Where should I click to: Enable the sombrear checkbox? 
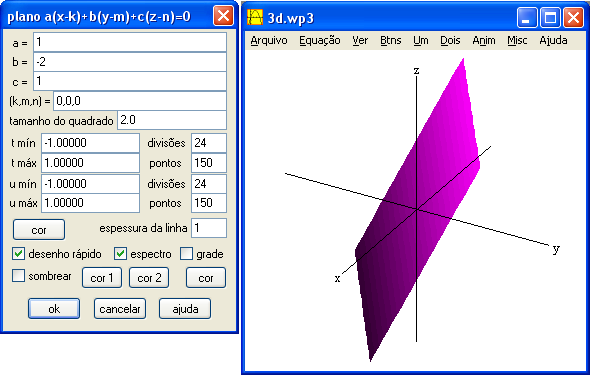click(x=18, y=275)
